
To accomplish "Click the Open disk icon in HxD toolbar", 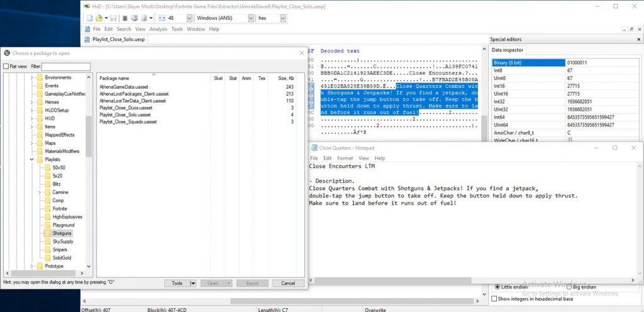I will 125,18.
